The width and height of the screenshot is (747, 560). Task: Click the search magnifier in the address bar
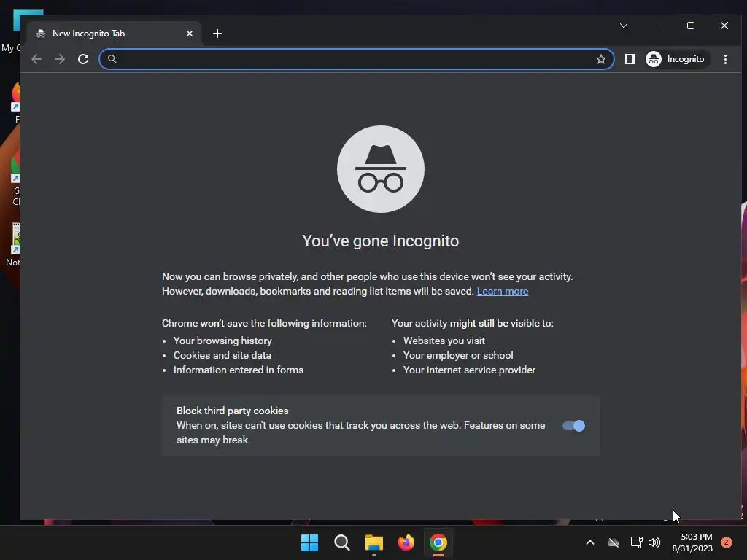tap(112, 59)
